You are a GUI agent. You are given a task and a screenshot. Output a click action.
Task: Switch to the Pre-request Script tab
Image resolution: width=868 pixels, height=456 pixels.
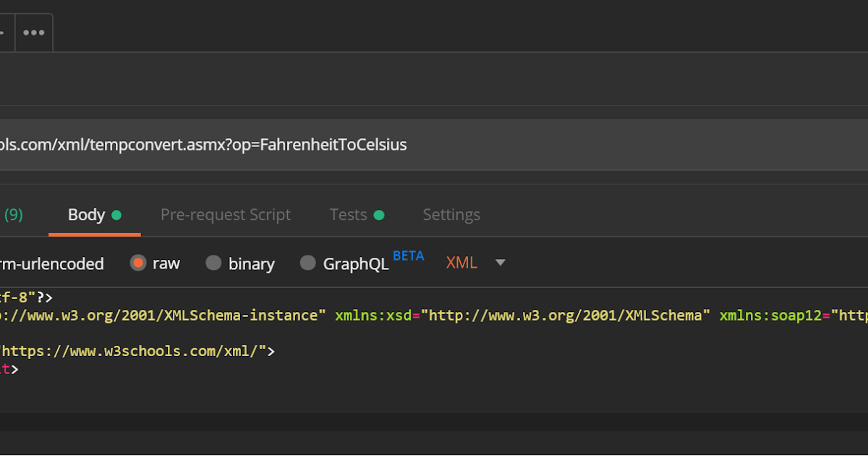click(x=226, y=214)
